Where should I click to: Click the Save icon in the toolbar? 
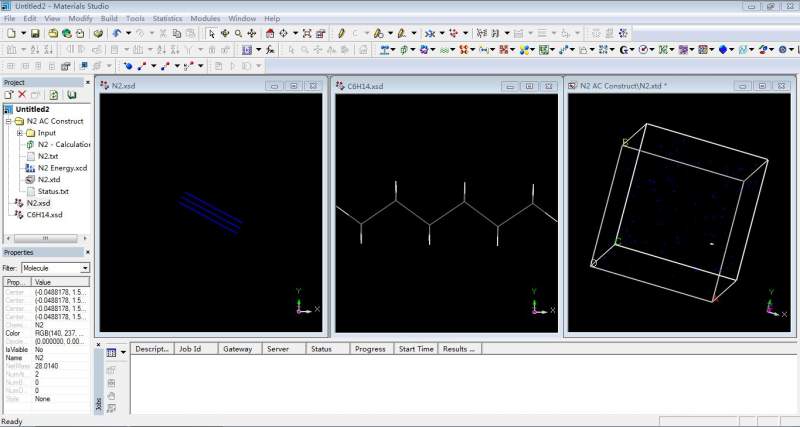(35, 33)
